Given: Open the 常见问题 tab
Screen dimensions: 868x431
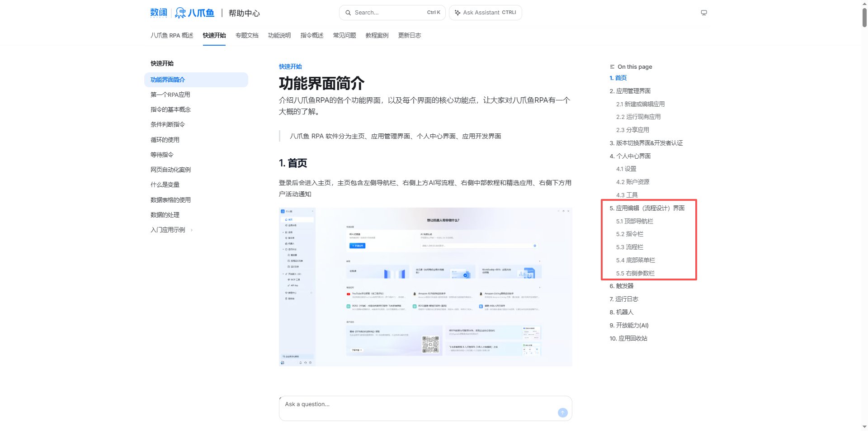Looking at the screenshot, I should (344, 35).
